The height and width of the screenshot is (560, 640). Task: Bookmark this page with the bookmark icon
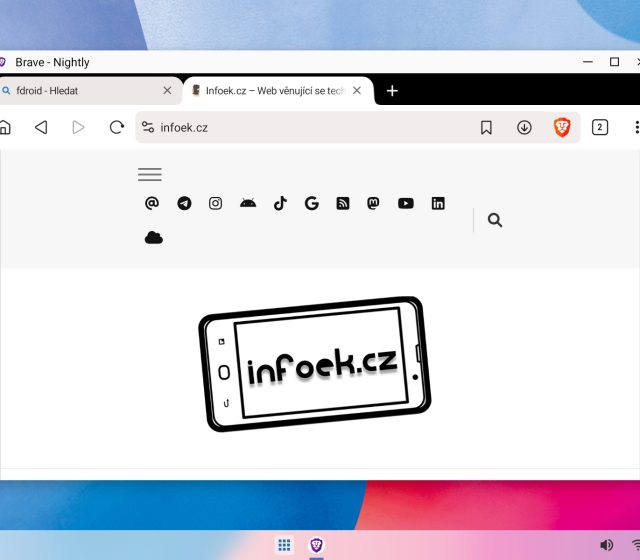tap(486, 127)
